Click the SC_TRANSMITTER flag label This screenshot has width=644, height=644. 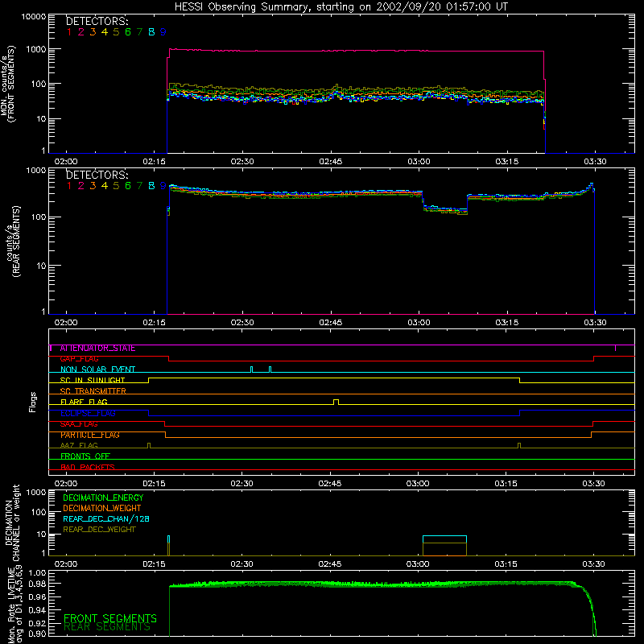(93, 391)
